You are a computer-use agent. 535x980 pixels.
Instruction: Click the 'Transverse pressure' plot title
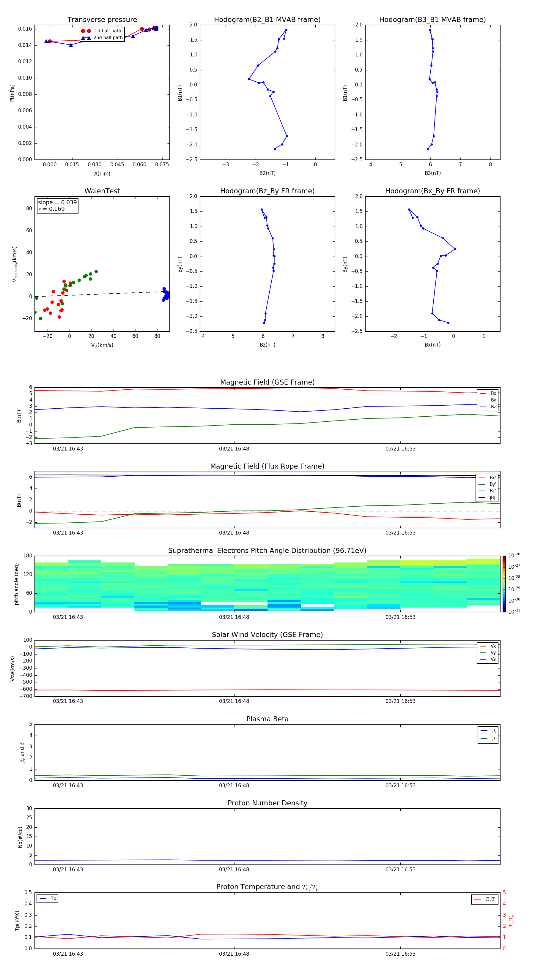(102, 20)
